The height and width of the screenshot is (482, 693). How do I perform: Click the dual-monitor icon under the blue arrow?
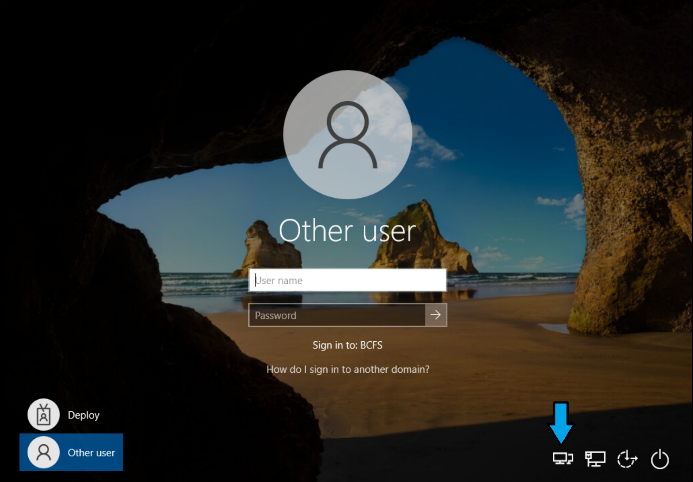pos(562,459)
